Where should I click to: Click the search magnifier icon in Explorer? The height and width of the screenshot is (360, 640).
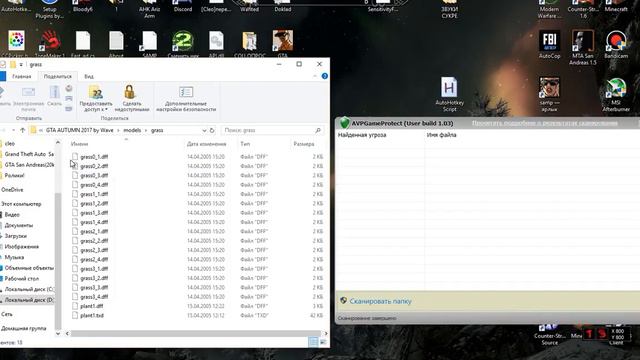point(318,130)
